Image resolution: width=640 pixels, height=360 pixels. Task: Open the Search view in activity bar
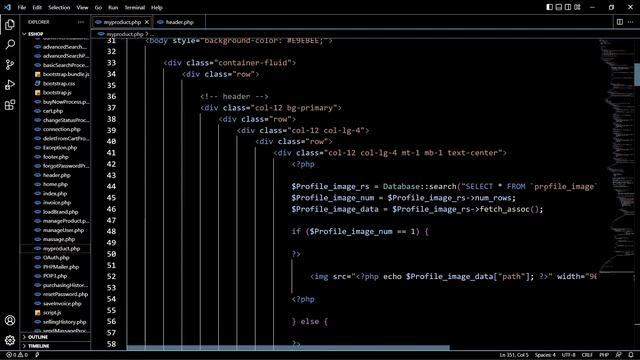tap(10, 44)
